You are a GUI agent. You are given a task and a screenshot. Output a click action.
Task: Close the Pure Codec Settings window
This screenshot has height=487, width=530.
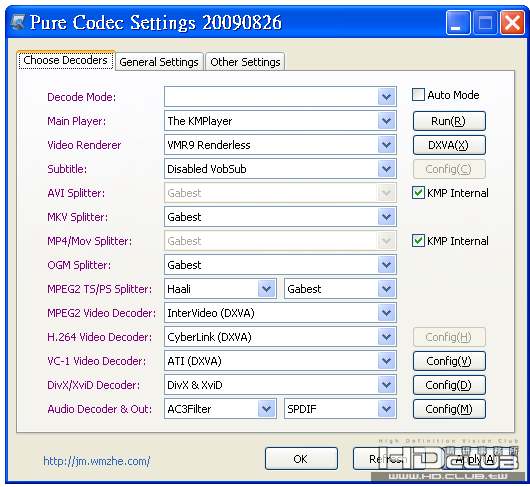[512, 23]
